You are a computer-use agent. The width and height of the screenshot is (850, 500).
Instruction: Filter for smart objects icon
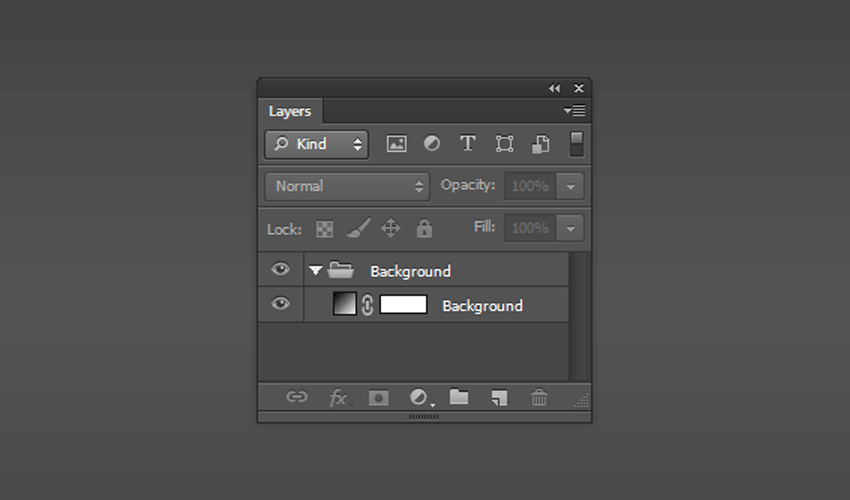point(540,144)
